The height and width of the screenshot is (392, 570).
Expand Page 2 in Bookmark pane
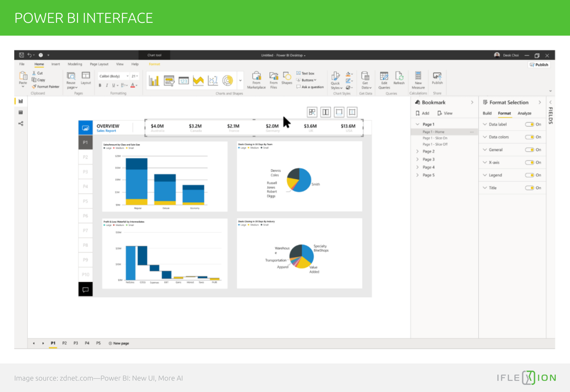(418, 151)
